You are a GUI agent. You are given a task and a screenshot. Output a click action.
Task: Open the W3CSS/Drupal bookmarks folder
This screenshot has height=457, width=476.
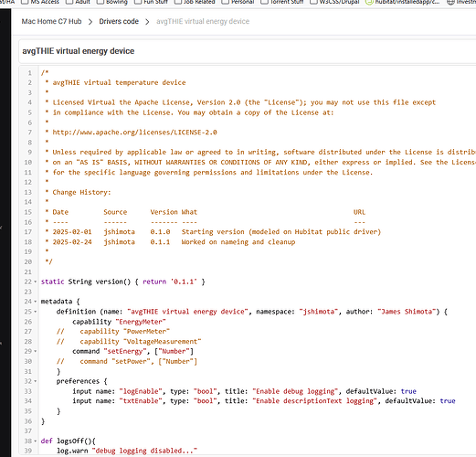click(334, 2)
